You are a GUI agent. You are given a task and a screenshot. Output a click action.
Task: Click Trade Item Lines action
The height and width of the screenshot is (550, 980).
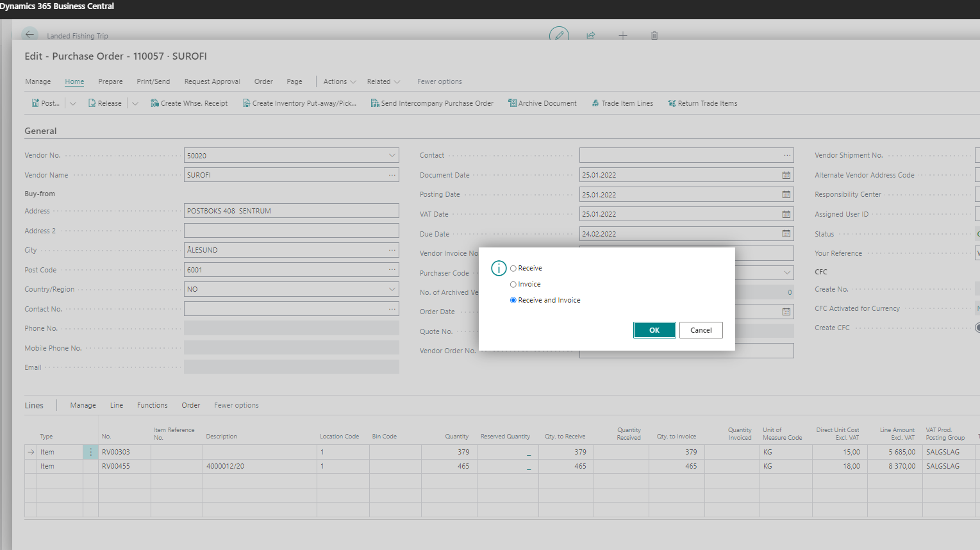point(622,103)
